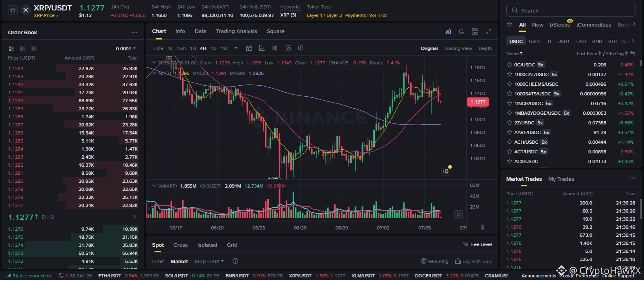
Task: Open the Square tab
Action: [x=276, y=31]
